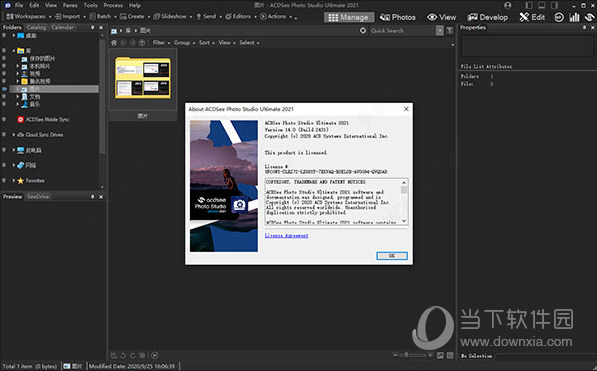Expand the Cloud Sync Drives node
The image size is (597, 371).
click(x=14, y=134)
